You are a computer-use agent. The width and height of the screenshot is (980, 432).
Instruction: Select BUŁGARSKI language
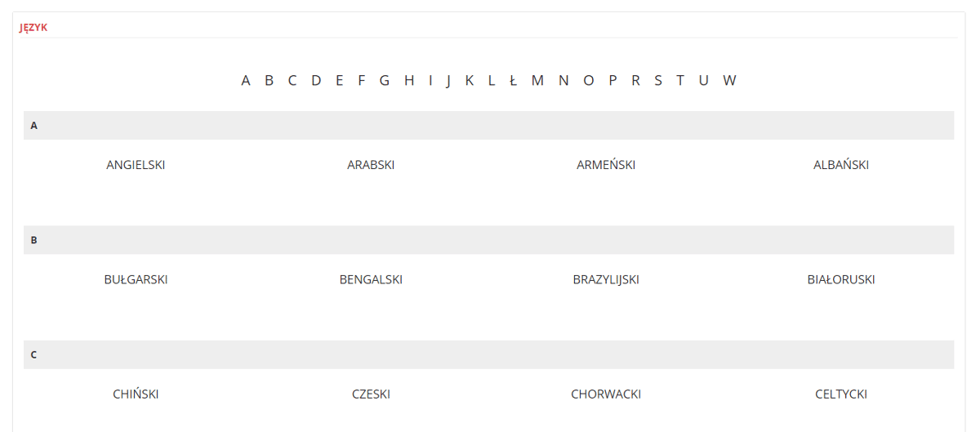(136, 279)
